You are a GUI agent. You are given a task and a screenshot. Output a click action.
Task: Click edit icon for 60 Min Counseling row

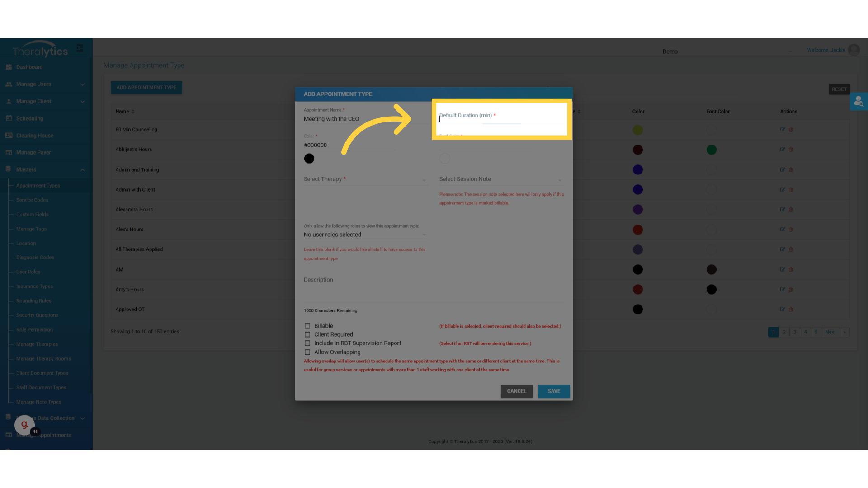(x=782, y=130)
